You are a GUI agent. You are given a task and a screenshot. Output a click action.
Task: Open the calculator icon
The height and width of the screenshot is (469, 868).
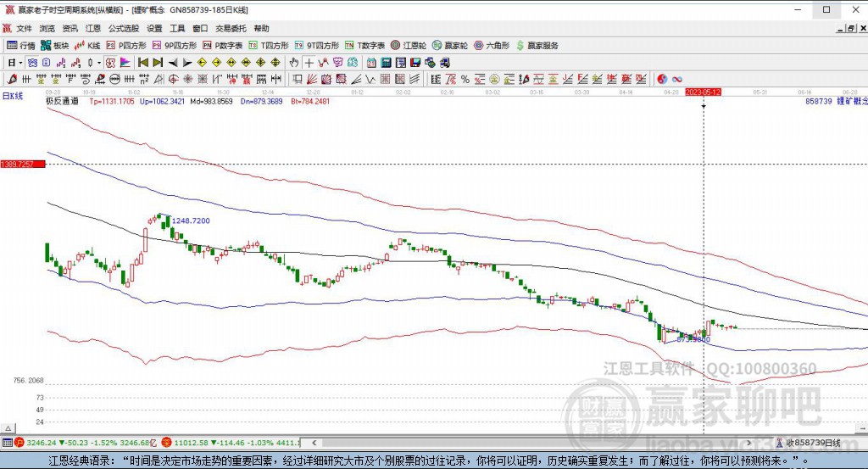click(386, 63)
